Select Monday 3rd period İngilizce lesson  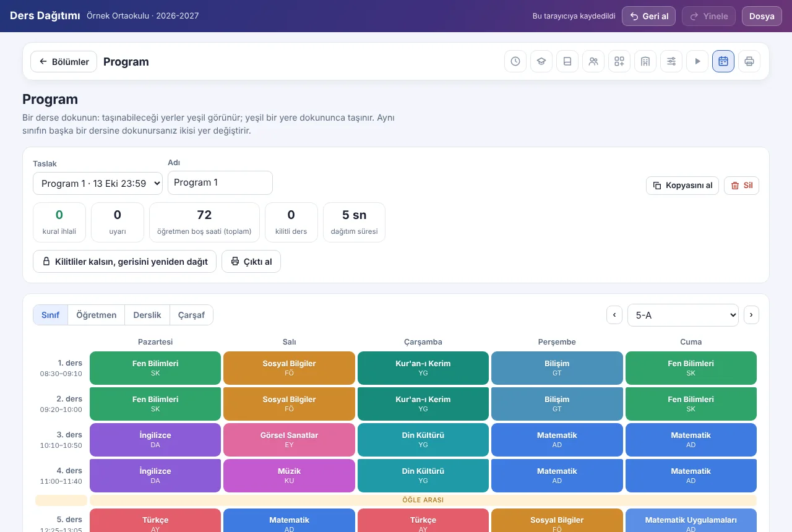[x=155, y=440]
